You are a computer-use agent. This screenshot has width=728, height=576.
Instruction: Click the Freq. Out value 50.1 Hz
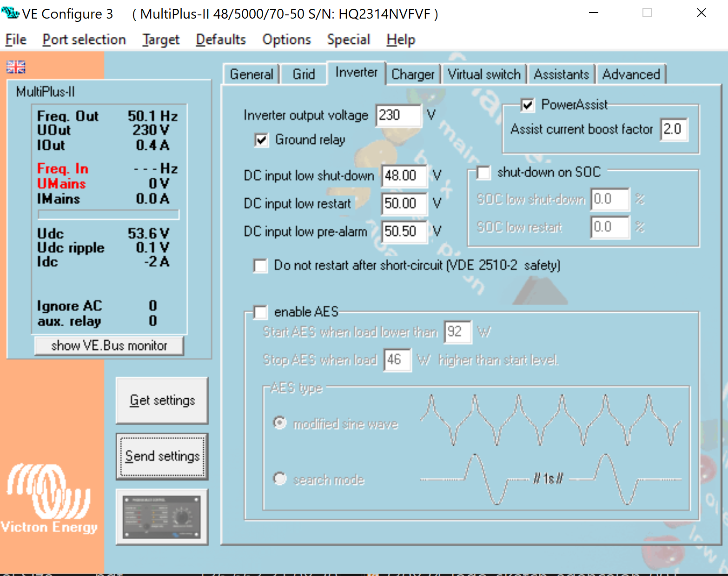coord(153,116)
